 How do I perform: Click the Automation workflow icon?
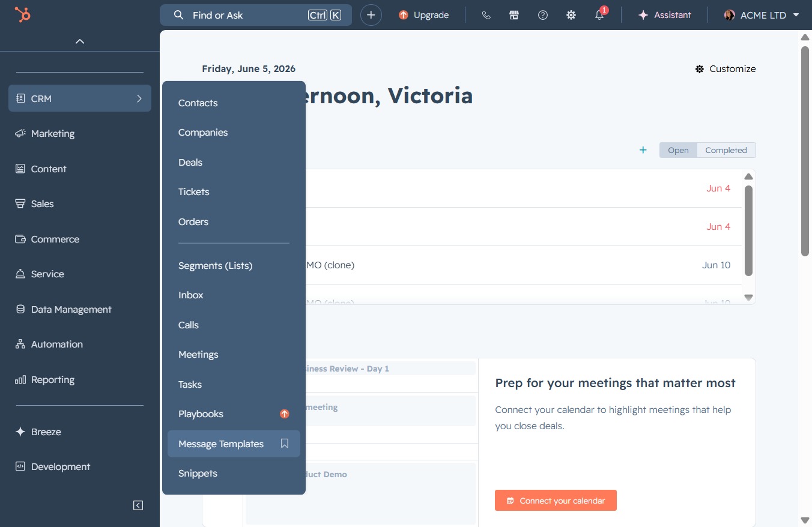pos(20,344)
